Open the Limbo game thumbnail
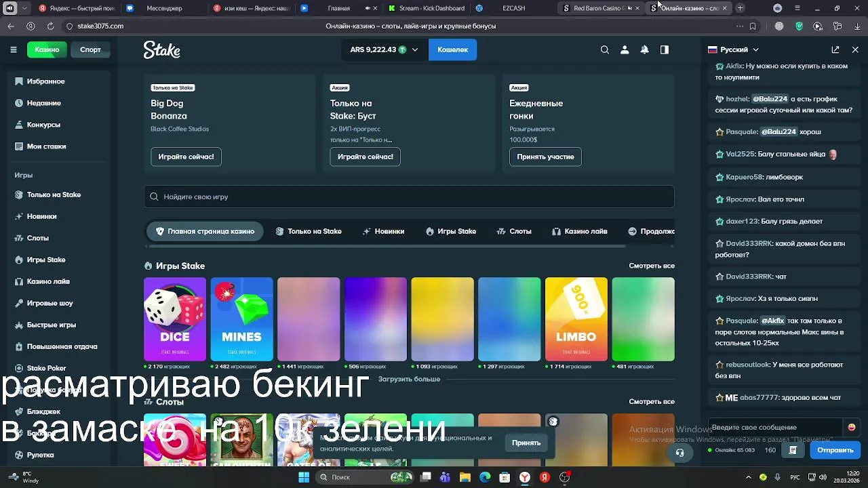The height and width of the screenshot is (488, 868). (576, 319)
